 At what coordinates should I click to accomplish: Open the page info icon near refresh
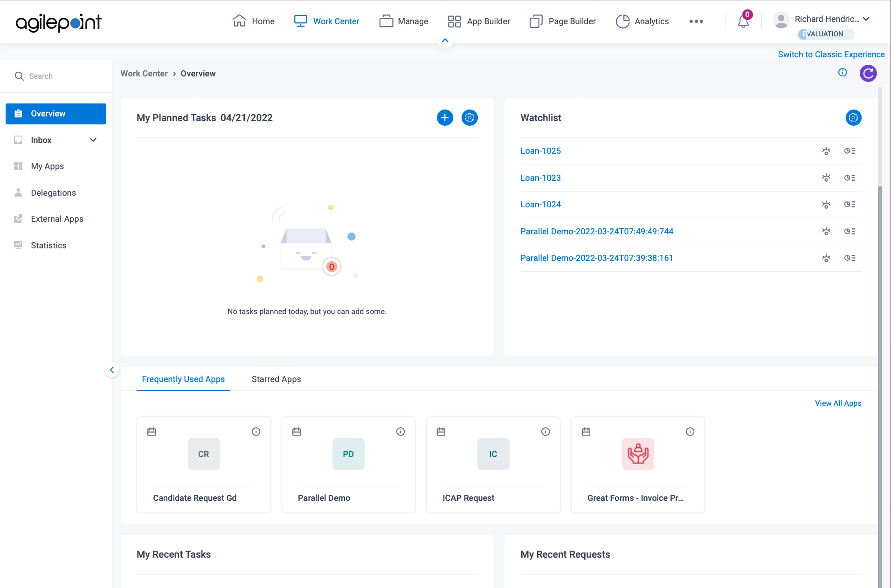(842, 73)
